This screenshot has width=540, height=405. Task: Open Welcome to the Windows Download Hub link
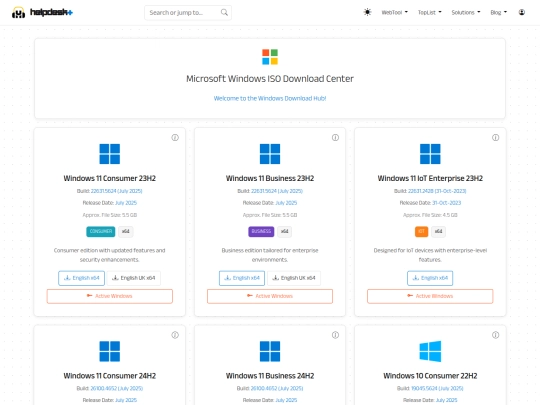click(270, 98)
